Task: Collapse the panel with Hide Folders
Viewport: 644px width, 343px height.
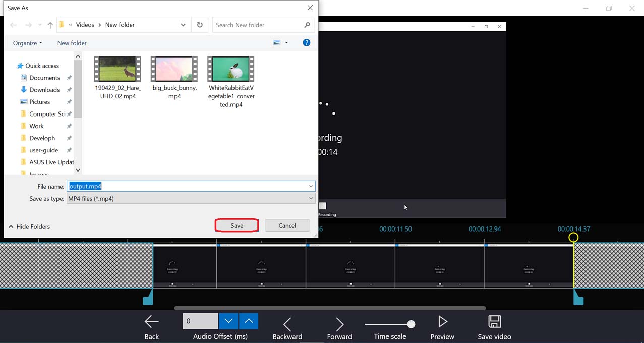Action: [29, 227]
